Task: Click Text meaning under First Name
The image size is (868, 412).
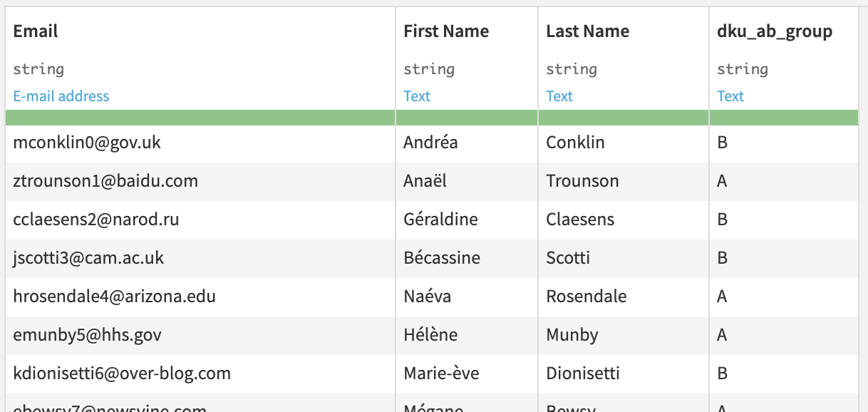Action: (x=417, y=96)
